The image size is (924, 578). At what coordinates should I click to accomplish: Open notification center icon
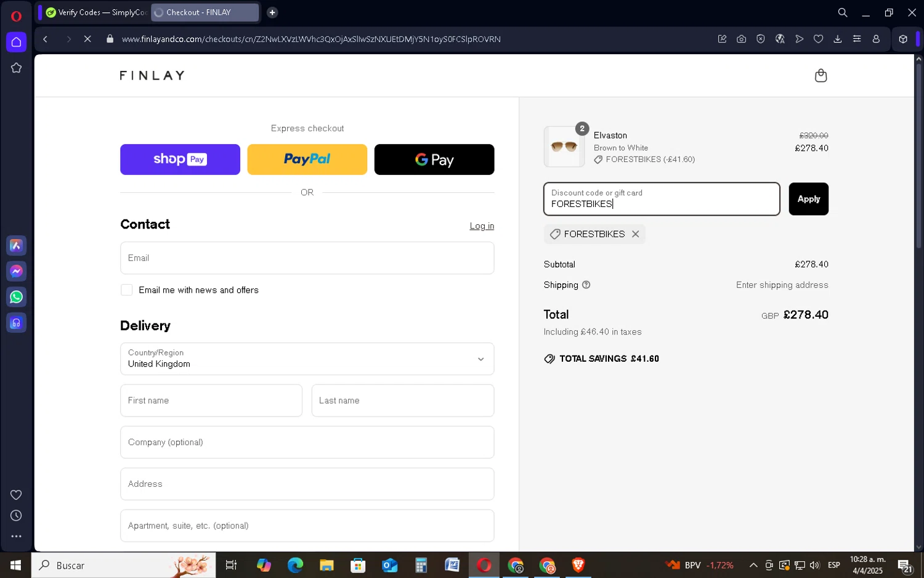[x=905, y=566]
